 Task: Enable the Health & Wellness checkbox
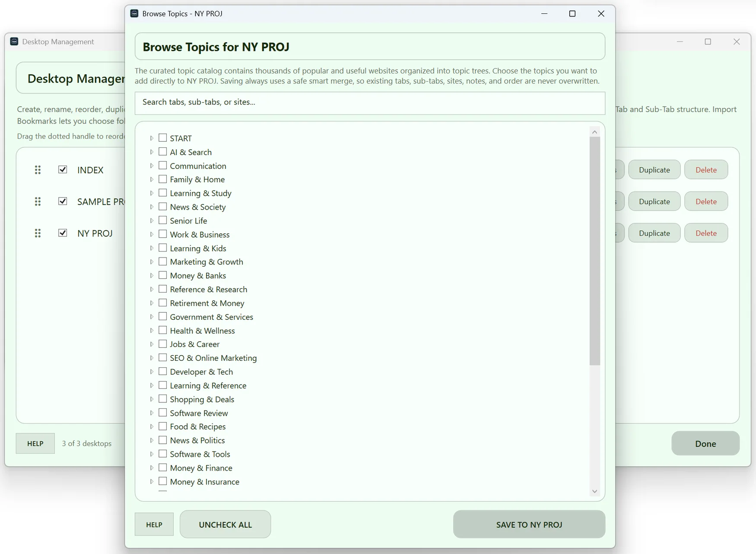click(x=162, y=330)
